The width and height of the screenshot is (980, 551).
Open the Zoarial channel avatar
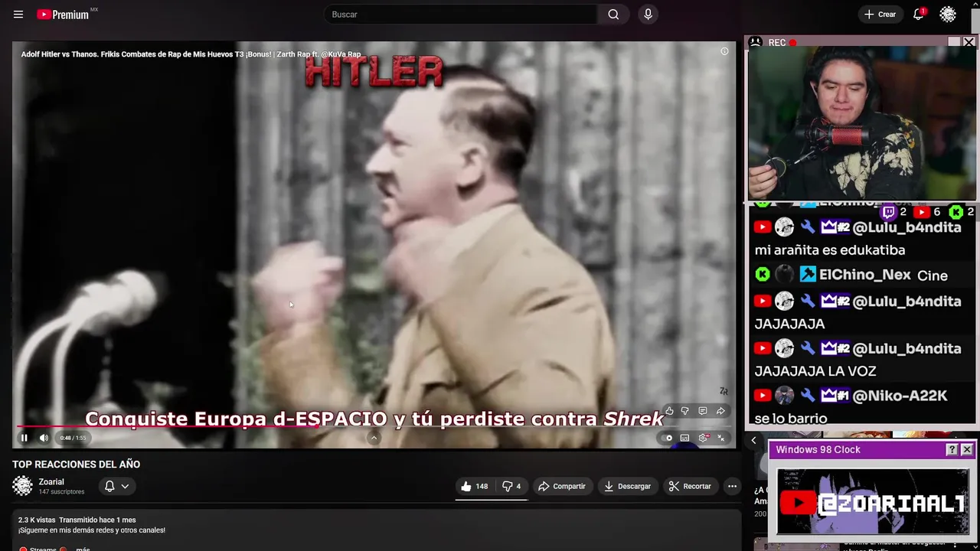(x=23, y=486)
